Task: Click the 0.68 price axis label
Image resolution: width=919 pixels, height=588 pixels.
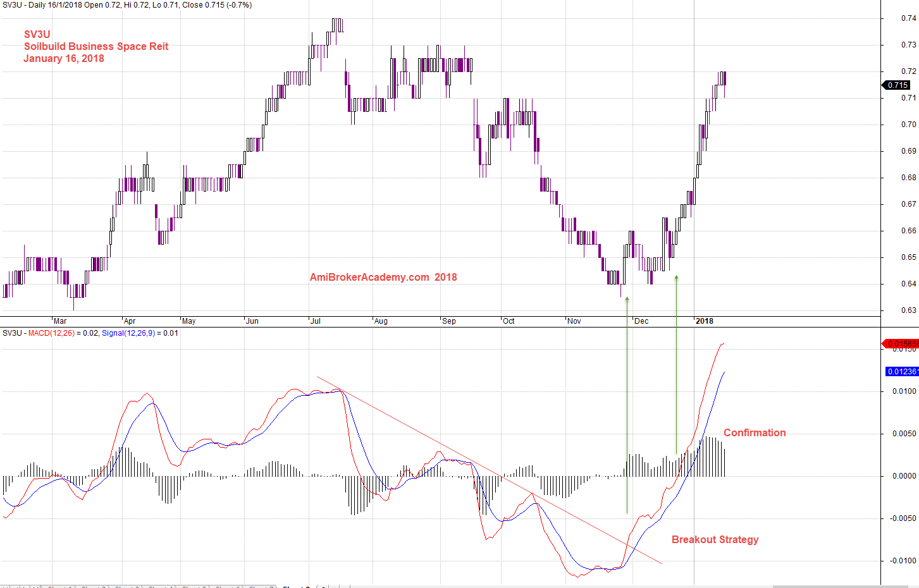Action: pos(908,178)
